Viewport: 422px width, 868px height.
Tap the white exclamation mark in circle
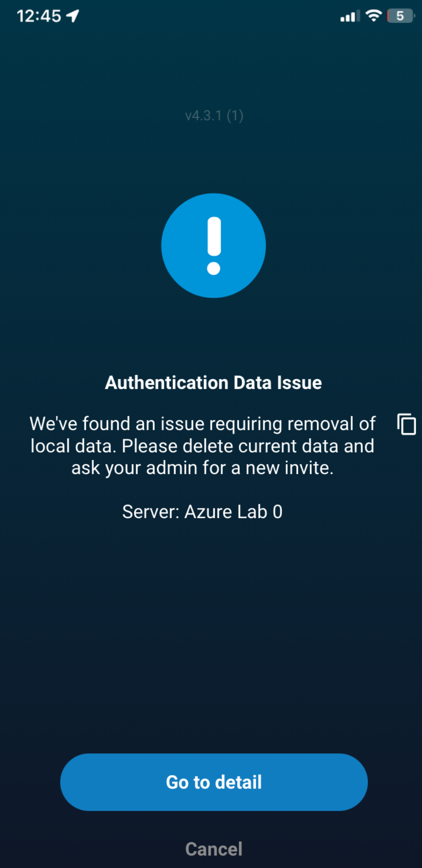coord(214,245)
